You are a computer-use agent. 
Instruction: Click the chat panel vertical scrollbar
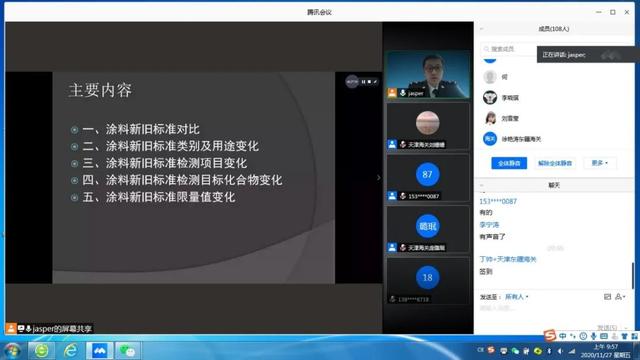(633, 276)
